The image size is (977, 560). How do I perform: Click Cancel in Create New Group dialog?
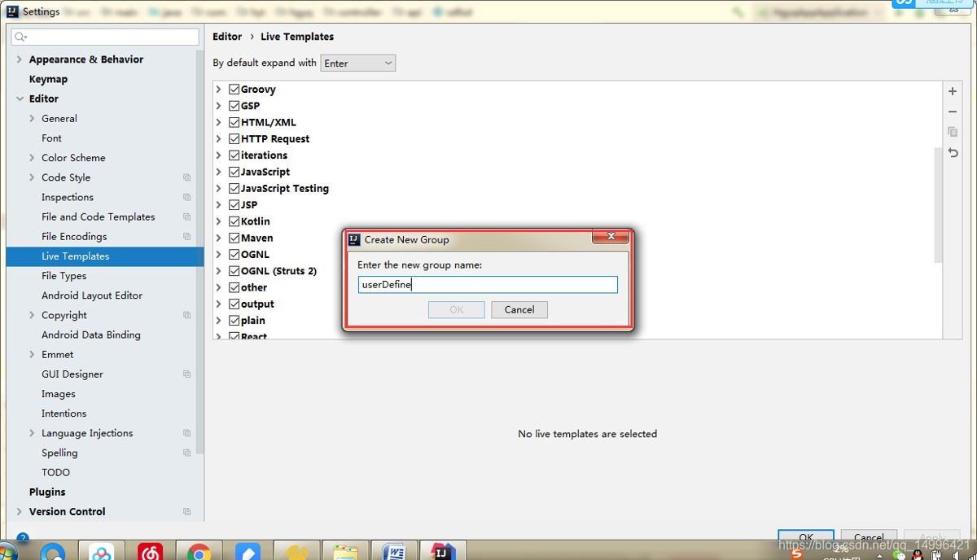coord(519,309)
